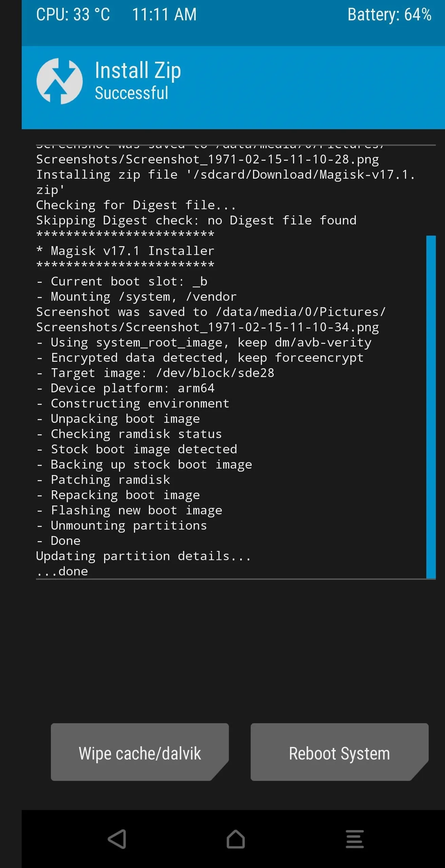Screen dimensions: 445x868
Task: Tap the Stock boot image detected line
Action: [x=137, y=449]
